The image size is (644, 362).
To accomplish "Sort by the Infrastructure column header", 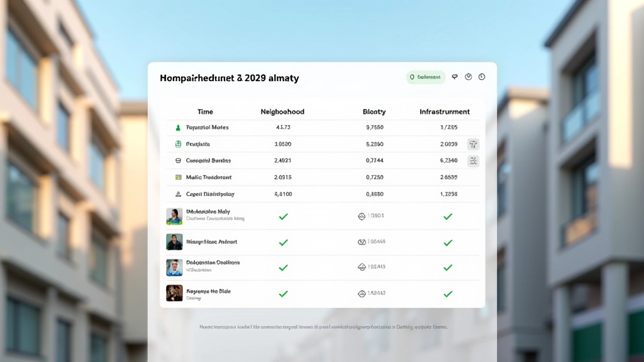I will pyautogui.click(x=445, y=112).
